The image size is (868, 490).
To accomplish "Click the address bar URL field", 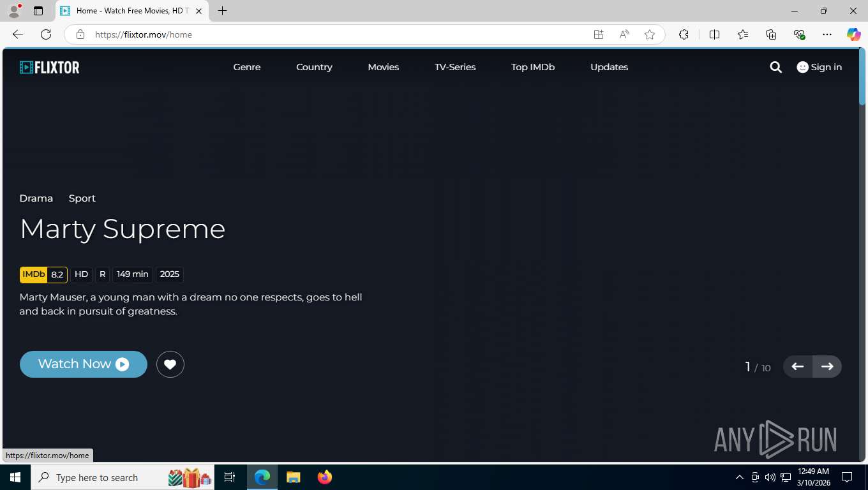I will point(338,34).
